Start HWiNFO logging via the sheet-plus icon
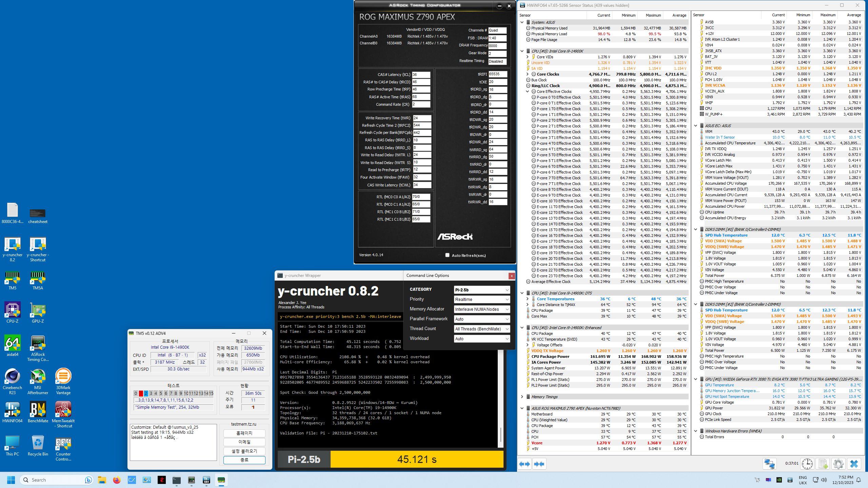This screenshot has width=868, height=488. click(x=823, y=464)
